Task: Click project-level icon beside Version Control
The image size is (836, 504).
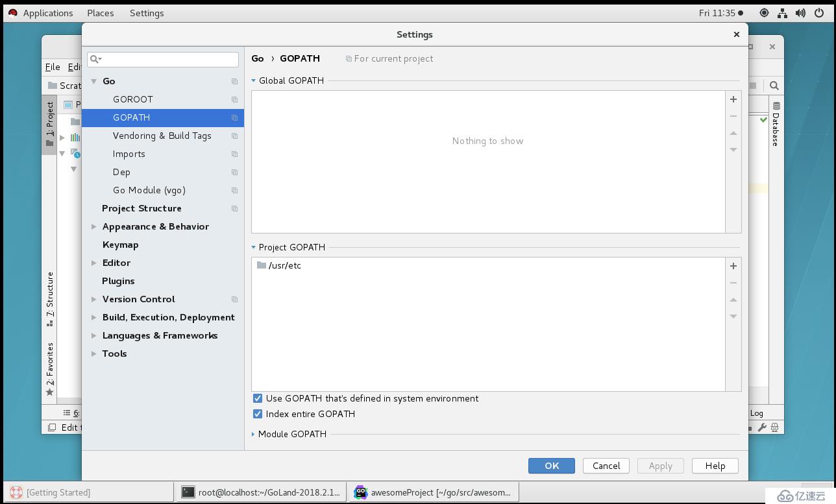Action: tap(234, 299)
